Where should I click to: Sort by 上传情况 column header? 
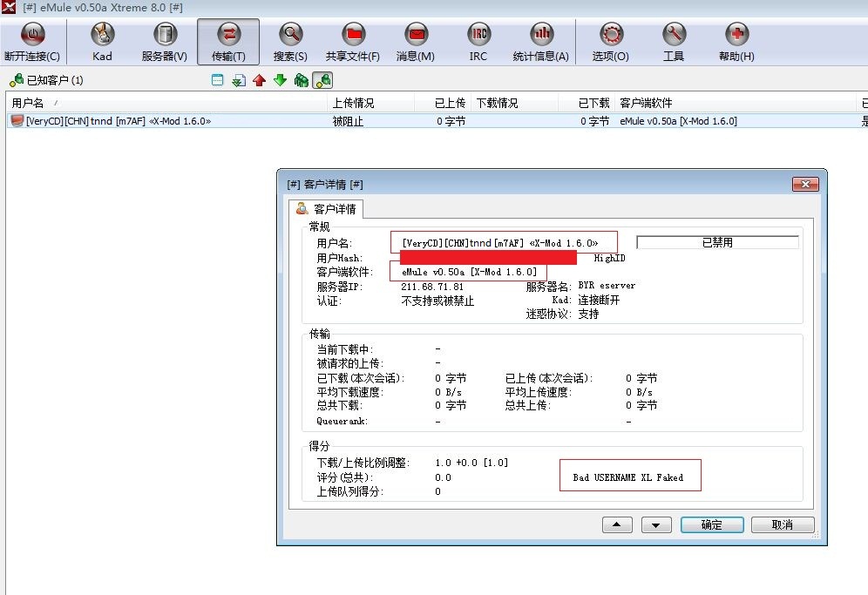[371, 103]
